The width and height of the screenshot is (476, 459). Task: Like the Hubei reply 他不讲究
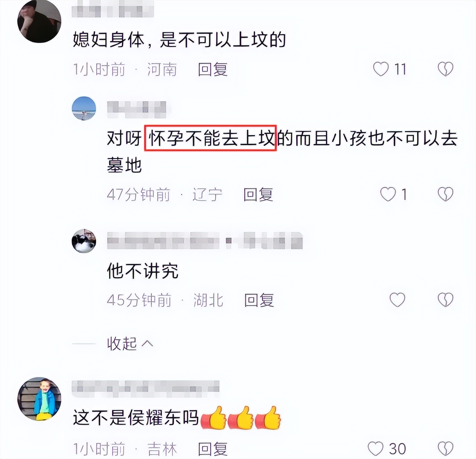tap(397, 300)
